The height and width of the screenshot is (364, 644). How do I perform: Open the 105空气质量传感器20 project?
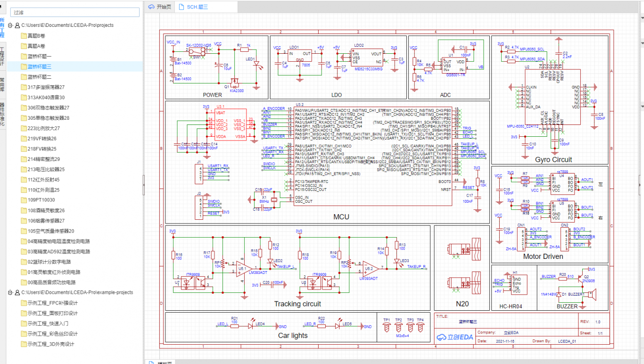click(48, 231)
